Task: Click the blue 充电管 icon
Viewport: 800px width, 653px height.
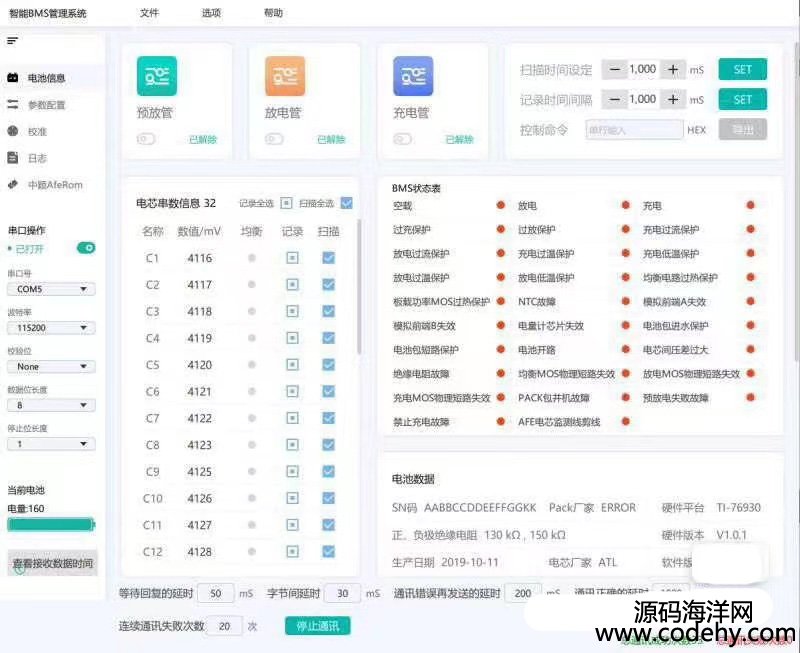Action: coord(412,76)
